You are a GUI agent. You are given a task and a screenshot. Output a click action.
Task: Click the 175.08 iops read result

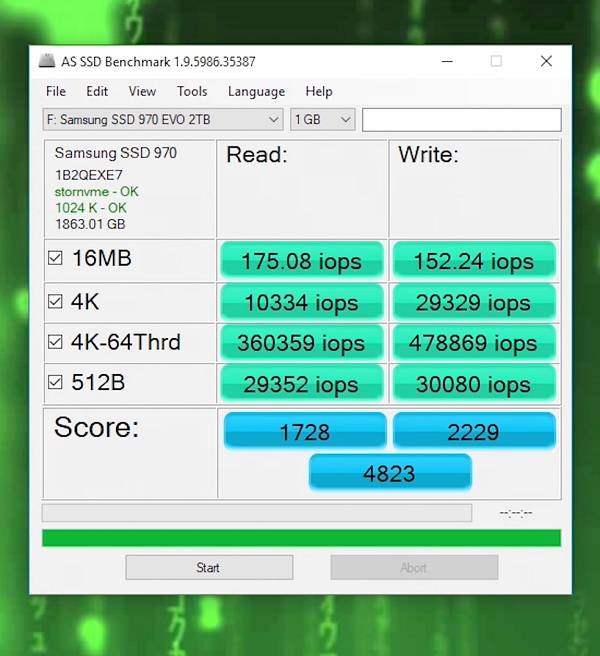(x=302, y=260)
